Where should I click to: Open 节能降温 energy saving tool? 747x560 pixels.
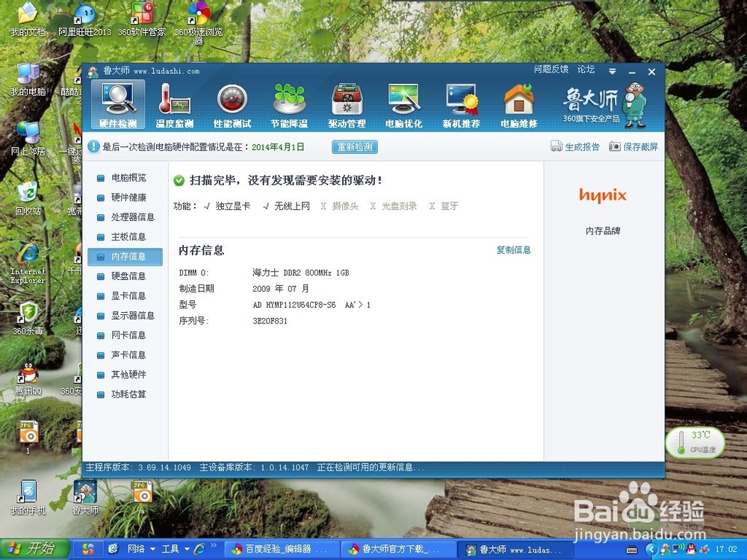coord(289,106)
